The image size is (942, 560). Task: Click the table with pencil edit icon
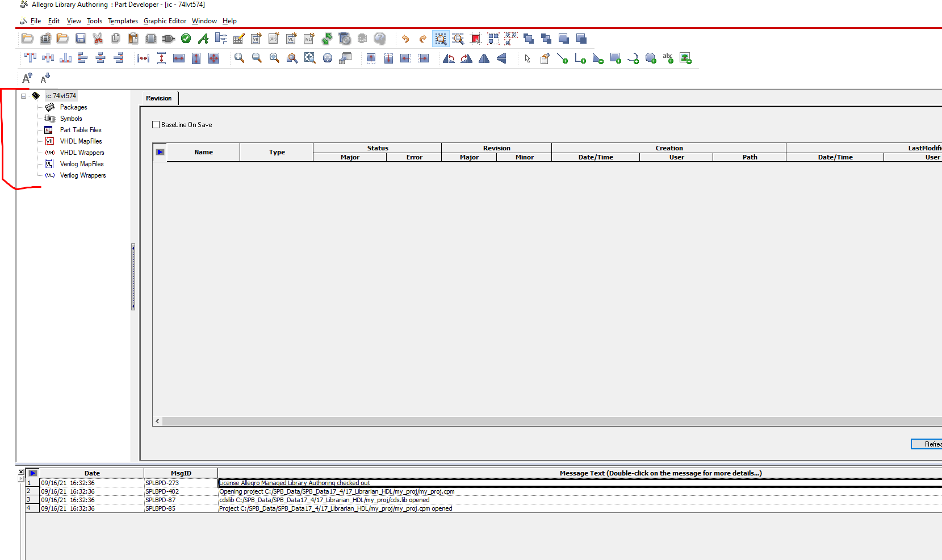point(239,39)
